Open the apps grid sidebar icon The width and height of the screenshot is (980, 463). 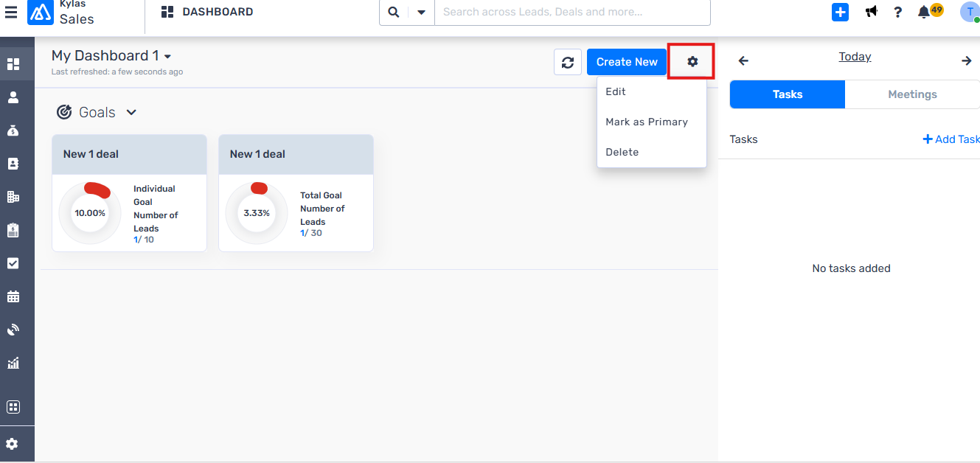coord(13,407)
